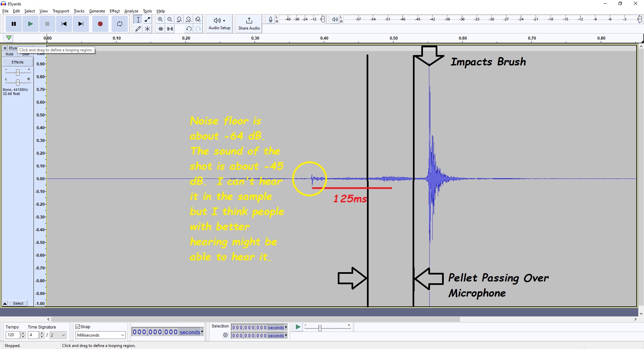Open the Transport menu
Image resolution: width=644 pixels, height=349 pixels.
click(x=61, y=11)
